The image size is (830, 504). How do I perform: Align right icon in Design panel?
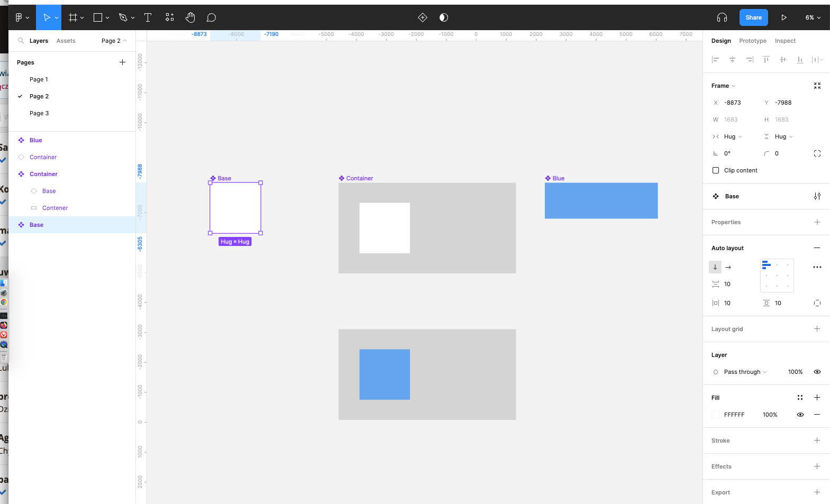(750, 60)
